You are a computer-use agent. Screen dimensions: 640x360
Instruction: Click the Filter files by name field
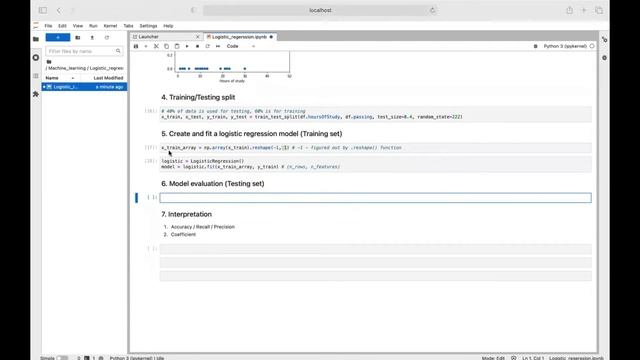coord(84,51)
